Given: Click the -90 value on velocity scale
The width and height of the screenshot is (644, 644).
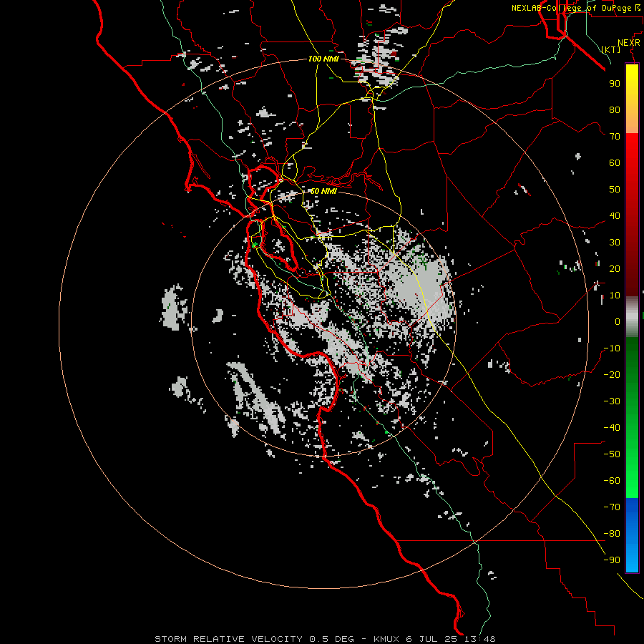Looking at the screenshot, I should (x=612, y=560).
